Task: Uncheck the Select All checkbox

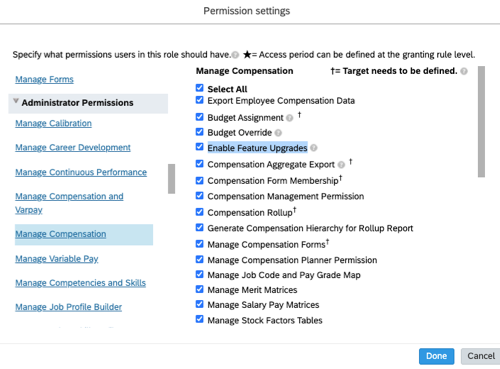Action: click(200, 88)
